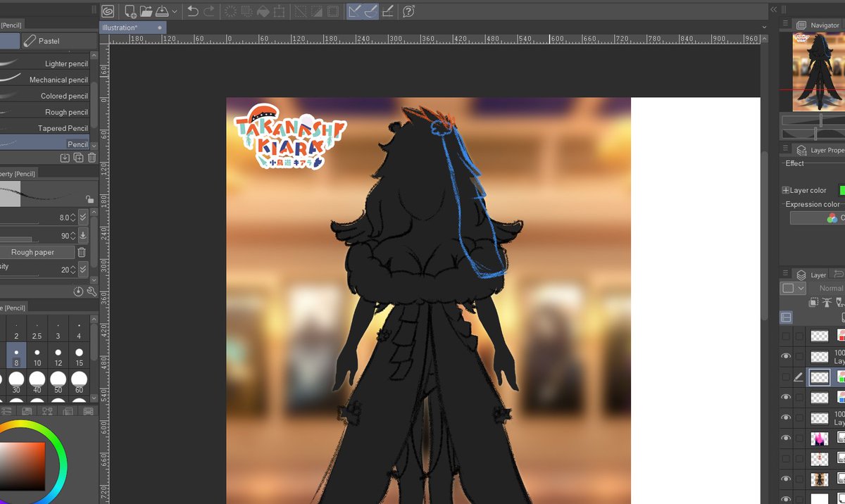Select the Rough pencil sub tool
This screenshot has width=845, height=504.
click(45, 112)
